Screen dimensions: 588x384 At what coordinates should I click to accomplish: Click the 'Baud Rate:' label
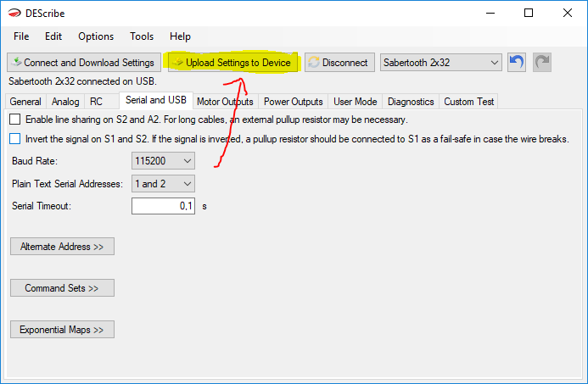coord(35,161)
